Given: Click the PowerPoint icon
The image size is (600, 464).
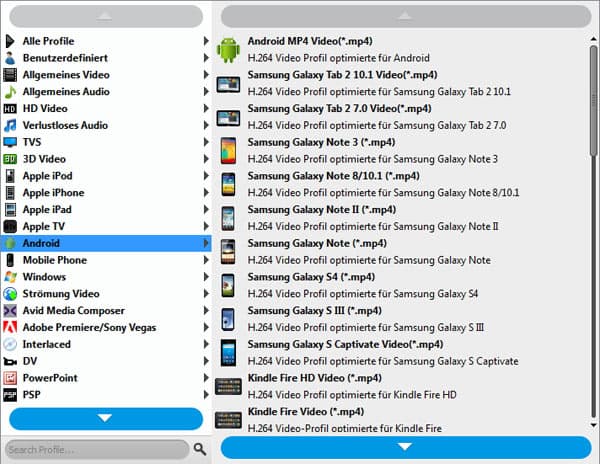Looking at the screenshot, I should point(10,378).
